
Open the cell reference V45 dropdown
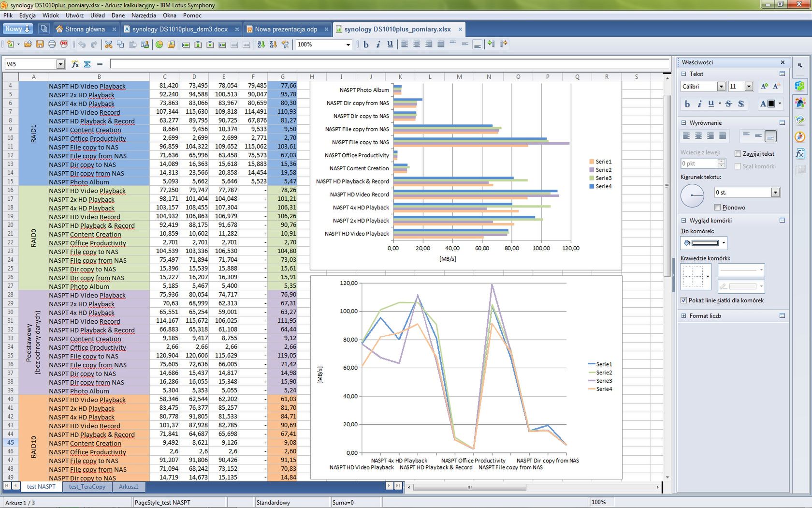(60, 64)
